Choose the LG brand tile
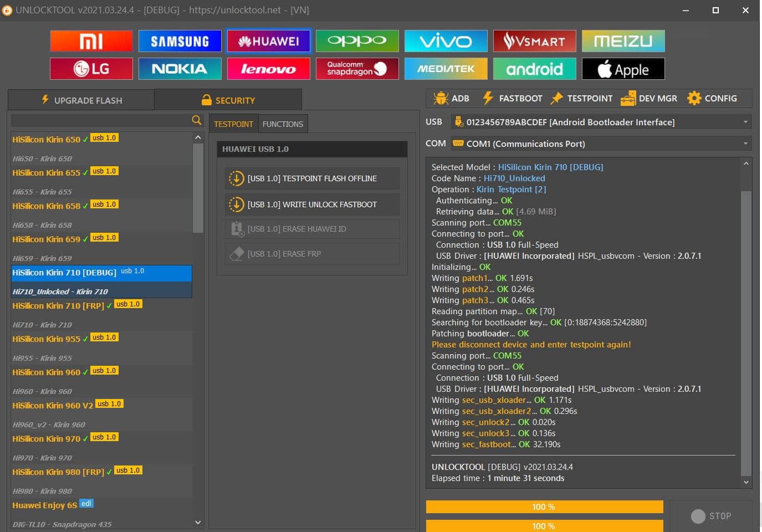 (x=91, y=69)
